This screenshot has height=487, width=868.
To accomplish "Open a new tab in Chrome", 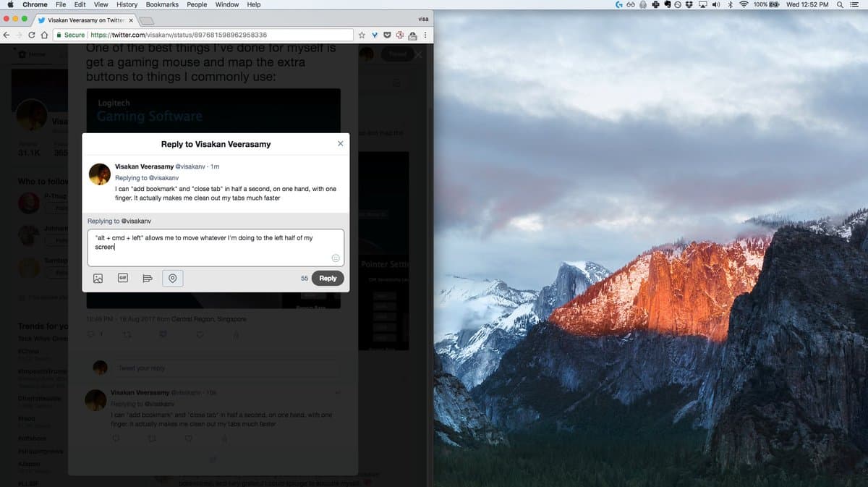I will click(x=148, y=20).
